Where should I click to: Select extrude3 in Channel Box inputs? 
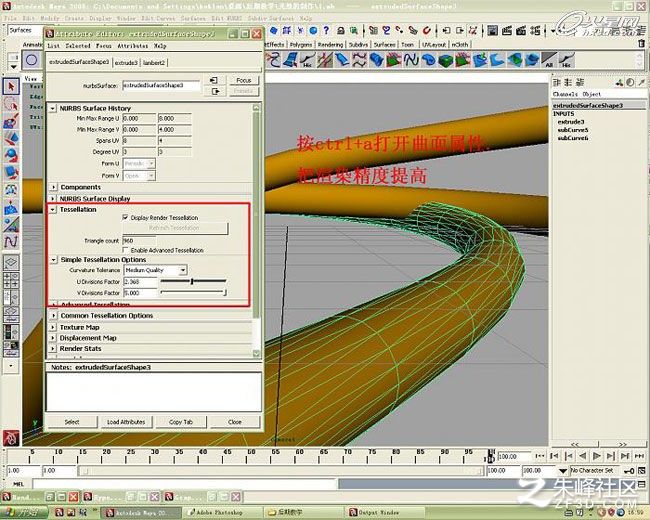click(x=570, y=122)
